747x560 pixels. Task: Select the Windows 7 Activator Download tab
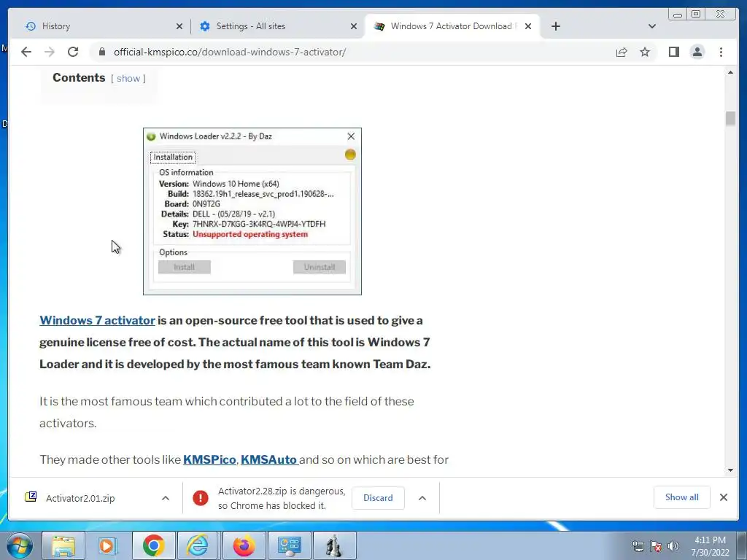[x=452, y=26]
